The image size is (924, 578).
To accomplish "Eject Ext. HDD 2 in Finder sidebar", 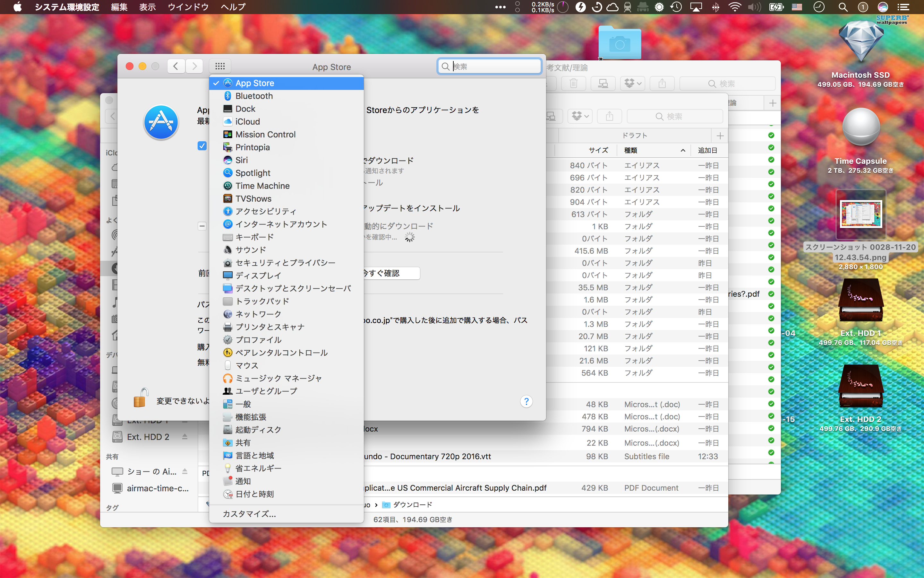I will (185, 437).
